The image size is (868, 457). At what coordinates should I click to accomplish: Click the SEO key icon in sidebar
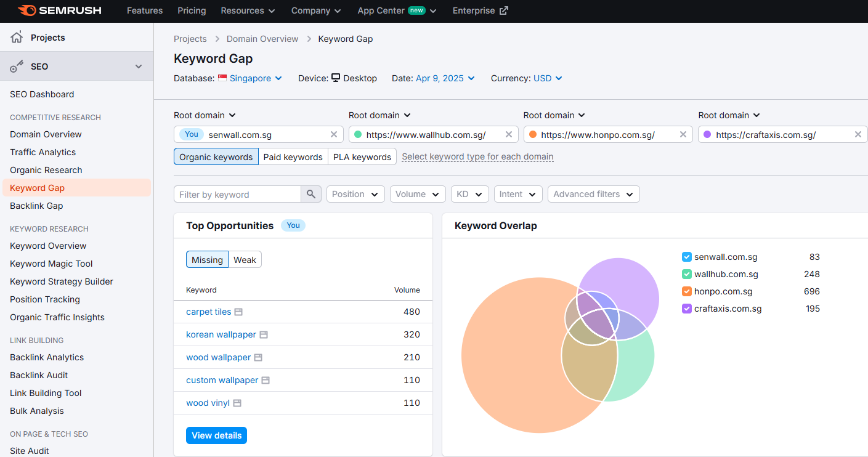17,67
